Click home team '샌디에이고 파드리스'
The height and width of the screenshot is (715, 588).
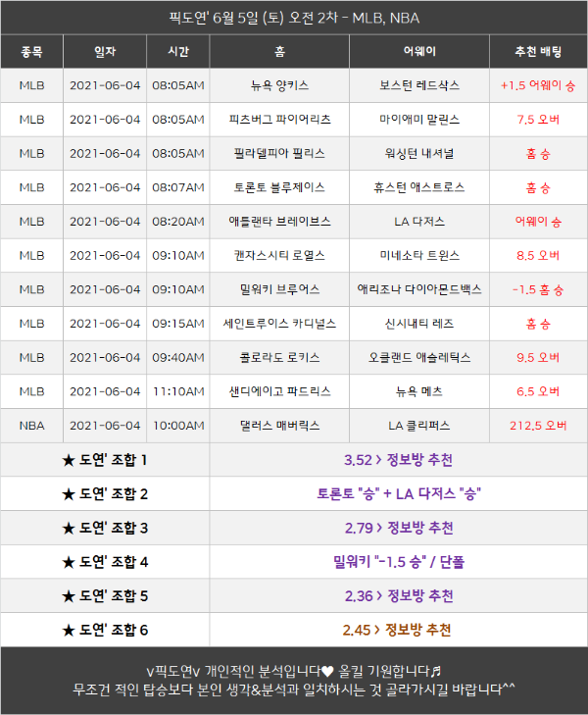(x=279, y=391)
